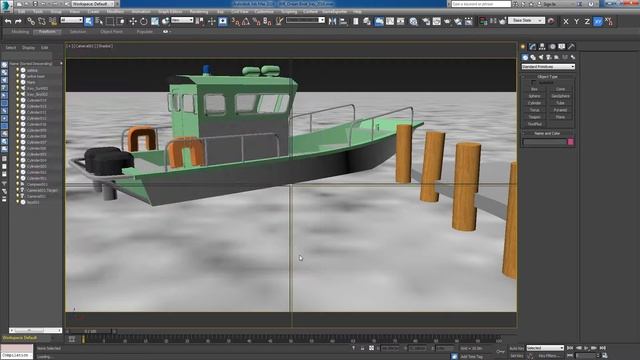Image resolution: width=640 pixels, height=360 pixels.
Task: Toggle Percent Snap in toolbar
Action: click(x=256, y=21)
